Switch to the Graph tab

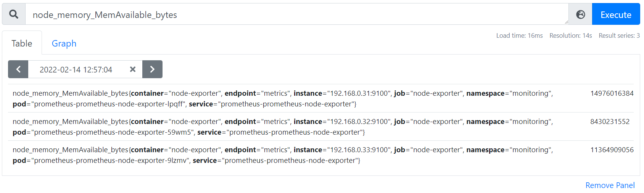[64, 43]
